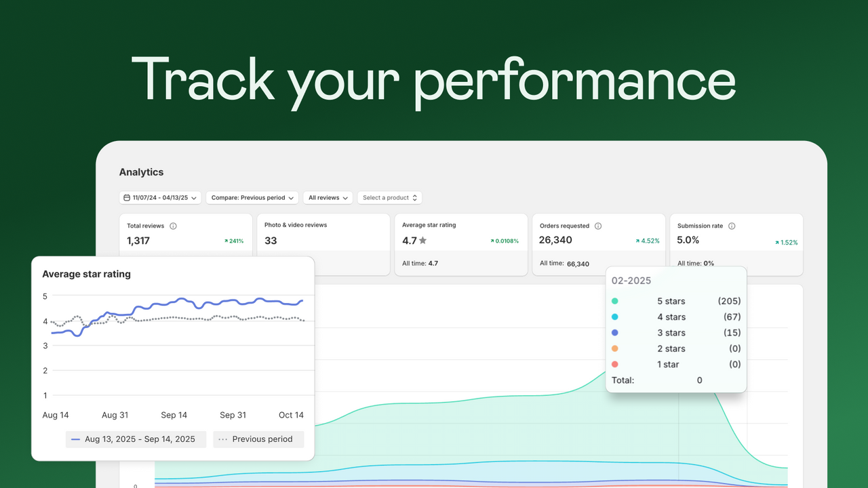Click the Submission rate value 5.0%
The height and width of the screenshot is (488, 868).
click(688, 240)
